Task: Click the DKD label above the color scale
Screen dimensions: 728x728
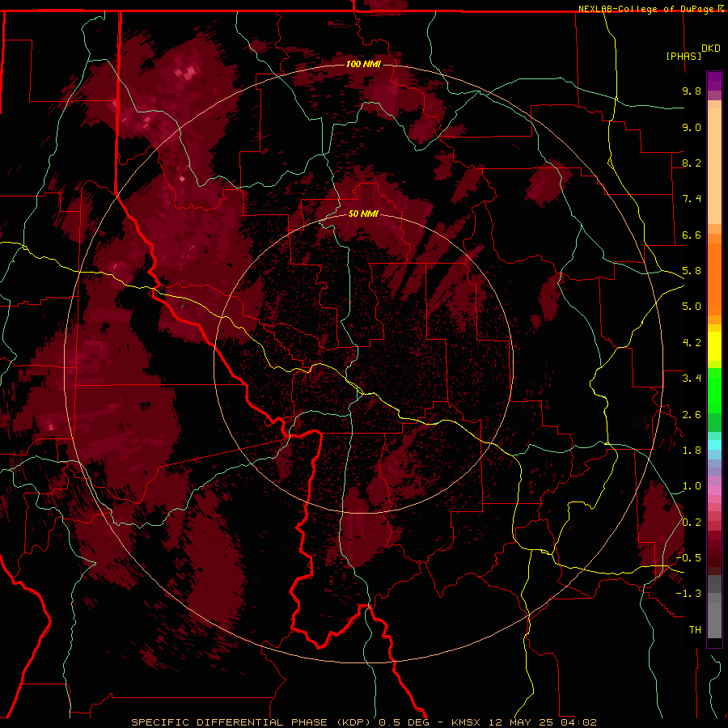Action: pyautogui.click(x=710, y=49)
